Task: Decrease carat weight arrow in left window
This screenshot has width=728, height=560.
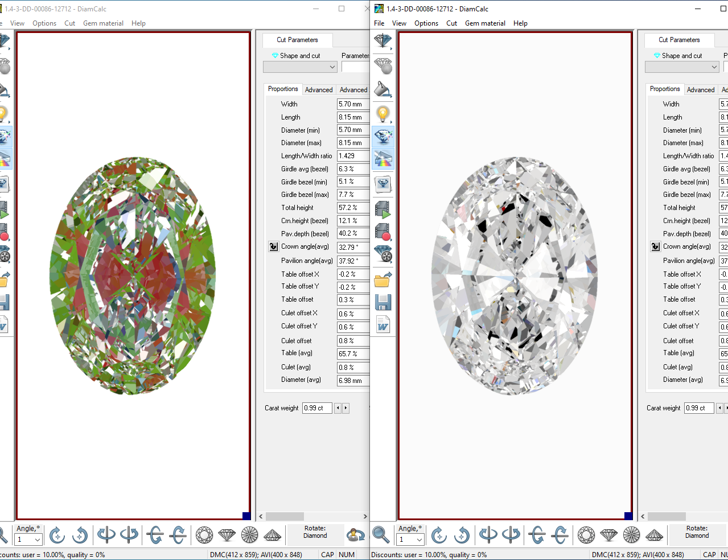Action: [x=338, y=408]
